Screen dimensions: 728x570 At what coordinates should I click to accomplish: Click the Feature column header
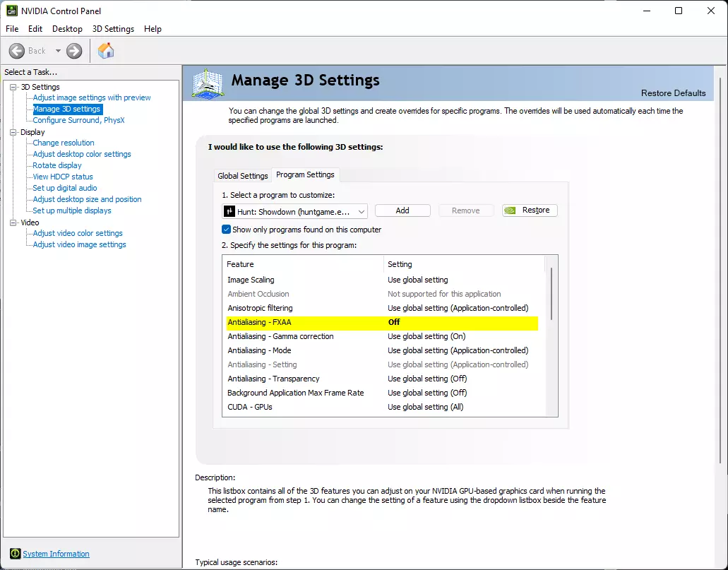click(303, 264)
